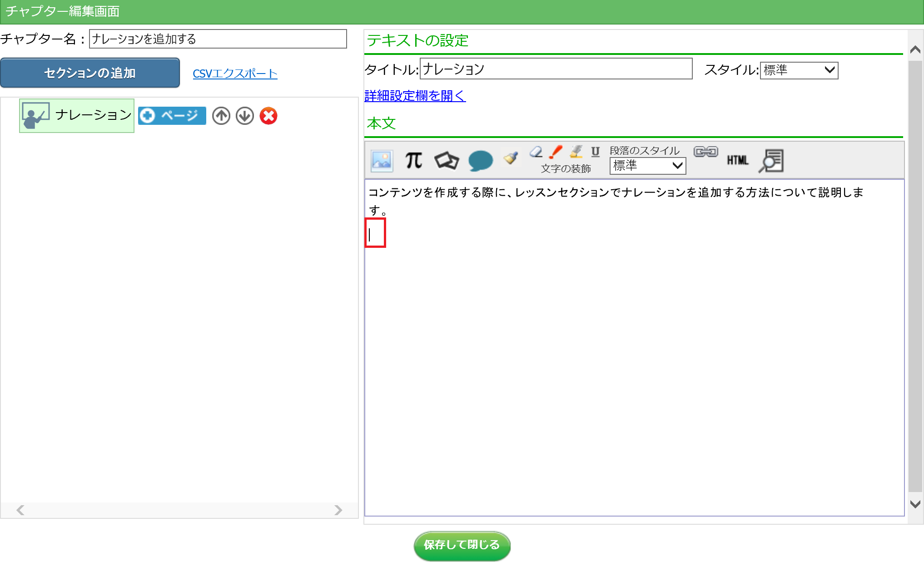Image resolution: width=924 pixels, height=581 pixels.
Task: Apply yellow highlighter to text
Action: coord(576,152)
